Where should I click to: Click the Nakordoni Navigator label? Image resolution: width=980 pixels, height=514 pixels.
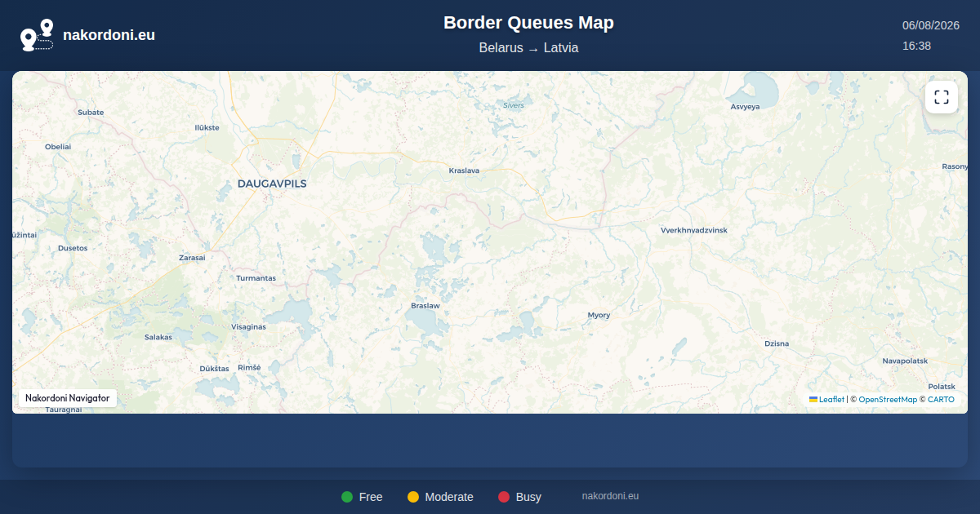67,398
